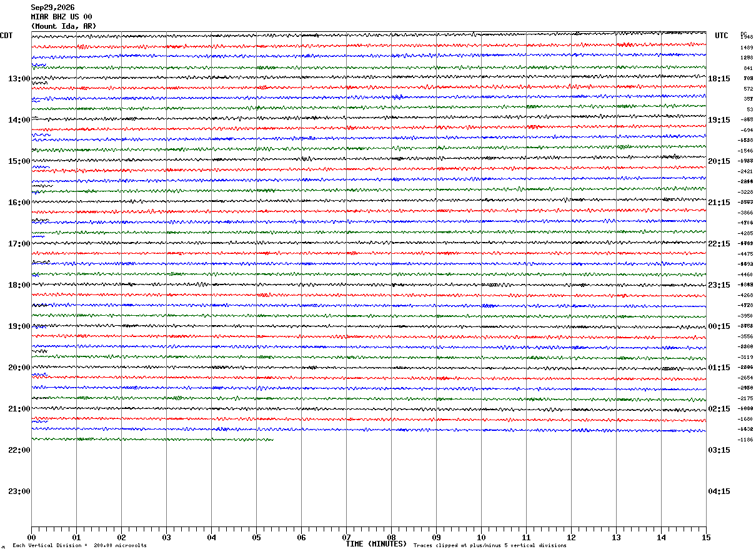The height and width of the screenshot is (554, 756).
Task: Click the 20:00 CDT hour label
Action: click(19, 368)
